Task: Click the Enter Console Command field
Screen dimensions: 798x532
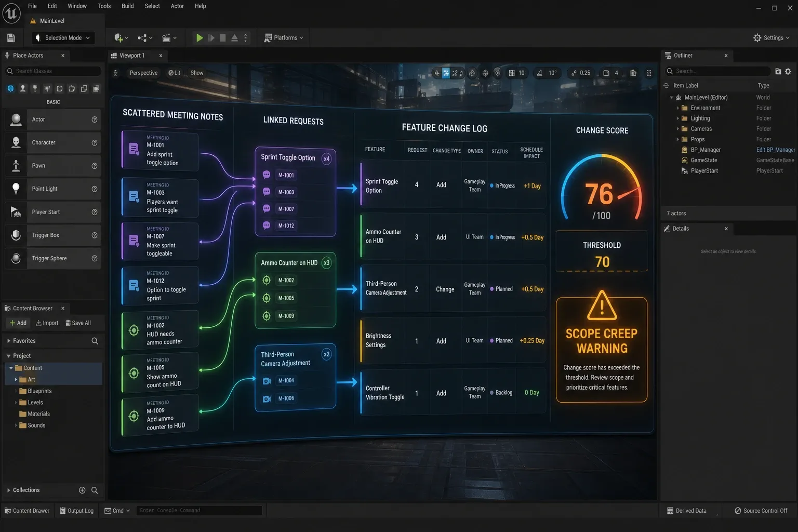Action: (x=199, y=511)
